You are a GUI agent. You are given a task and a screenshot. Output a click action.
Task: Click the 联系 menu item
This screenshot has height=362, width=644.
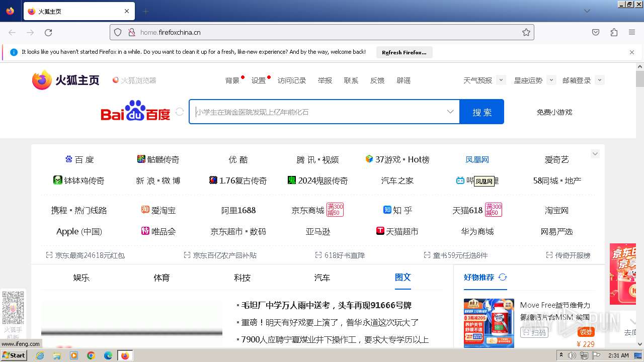(x=351, y=80)
